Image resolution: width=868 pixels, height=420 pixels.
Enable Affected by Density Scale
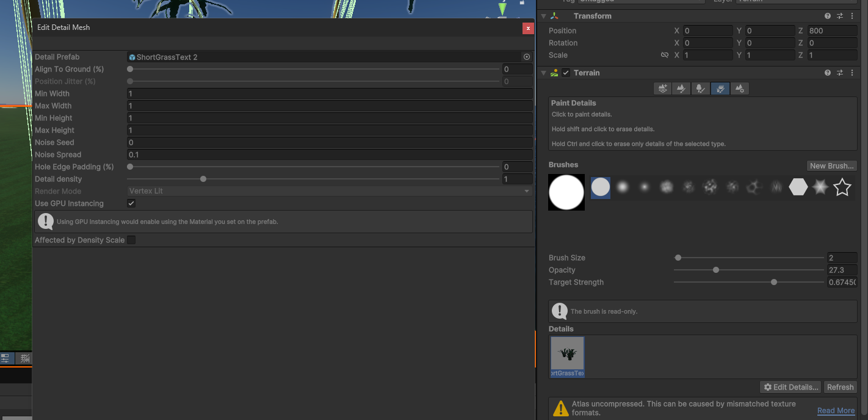[131, 240]
